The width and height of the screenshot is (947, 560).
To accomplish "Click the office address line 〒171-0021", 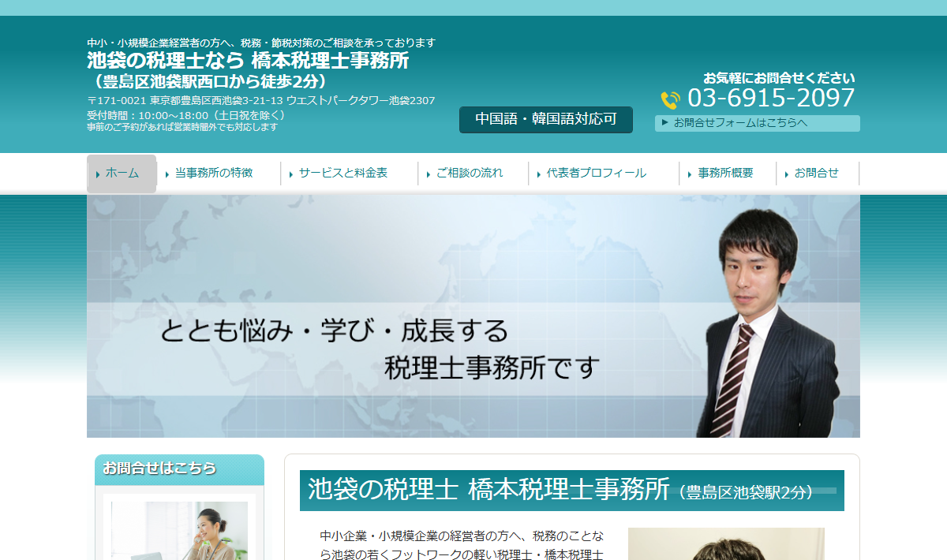I will click(x=261, y=100).
